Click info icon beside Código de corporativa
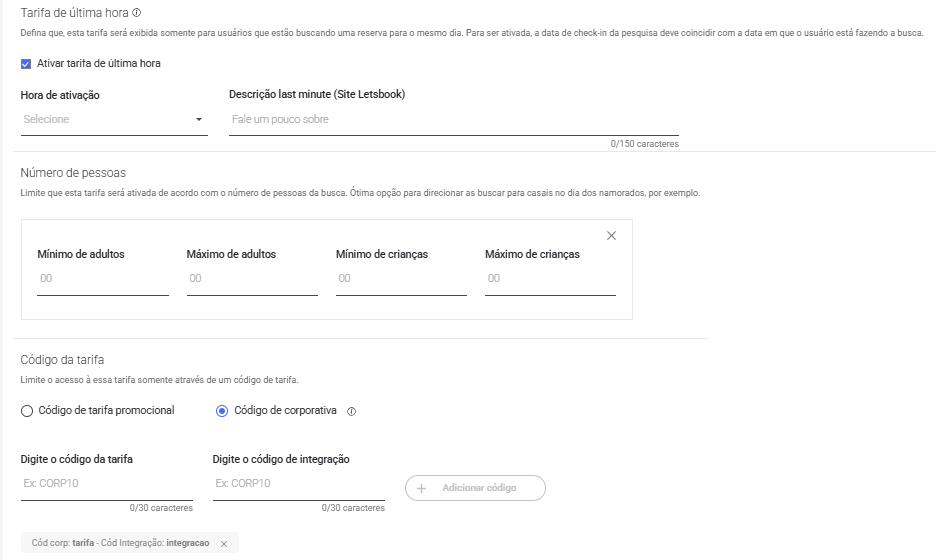 (x=352, y=411)
